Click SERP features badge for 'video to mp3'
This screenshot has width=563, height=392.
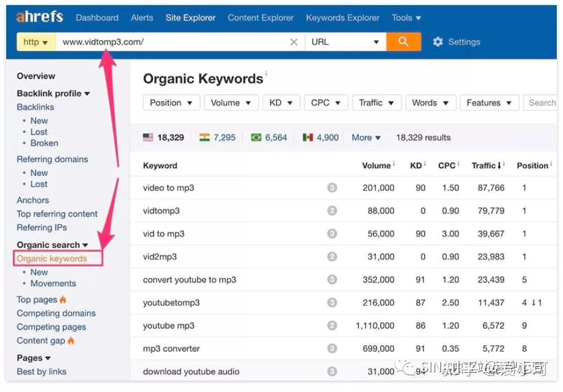click(332, 188)
